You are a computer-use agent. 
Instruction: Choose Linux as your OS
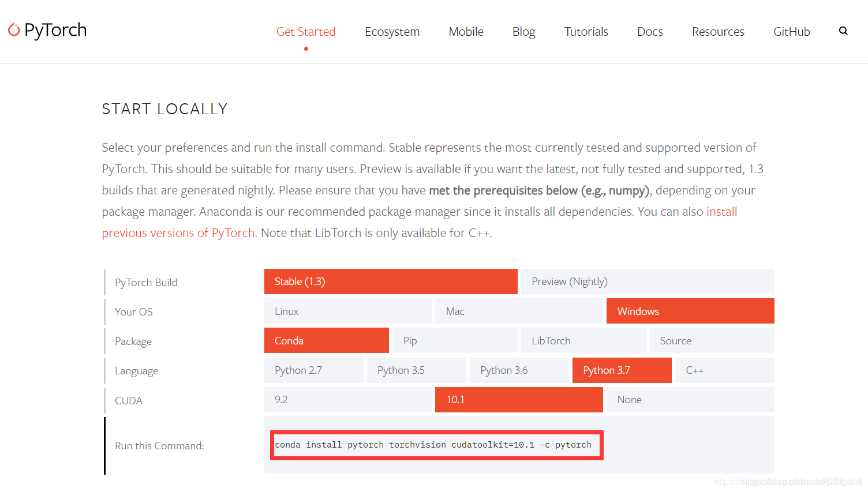(348, 311)
